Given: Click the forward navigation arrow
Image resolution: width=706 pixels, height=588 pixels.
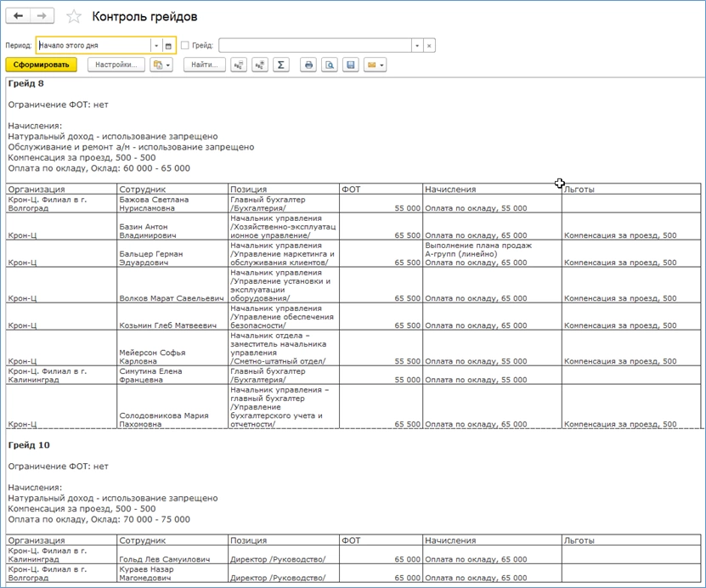Looking at the screenshot, I should click(x=43, y=16).
